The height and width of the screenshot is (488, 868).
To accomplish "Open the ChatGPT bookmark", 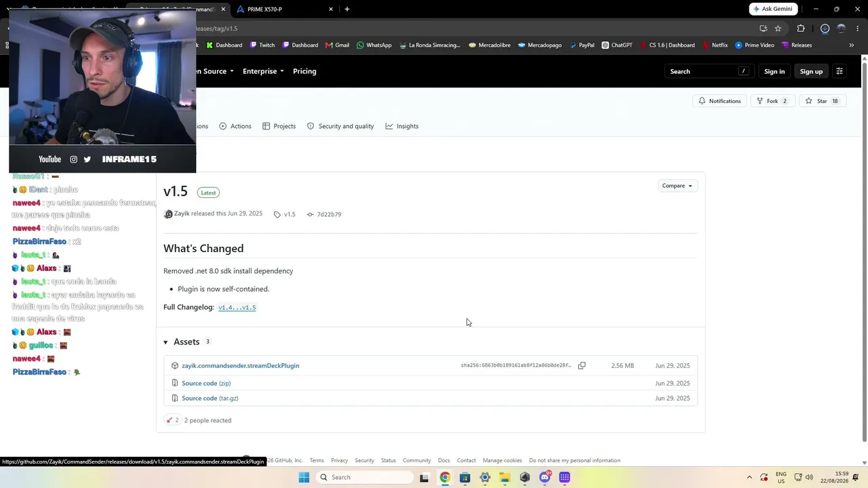I will tap(616, 45).
